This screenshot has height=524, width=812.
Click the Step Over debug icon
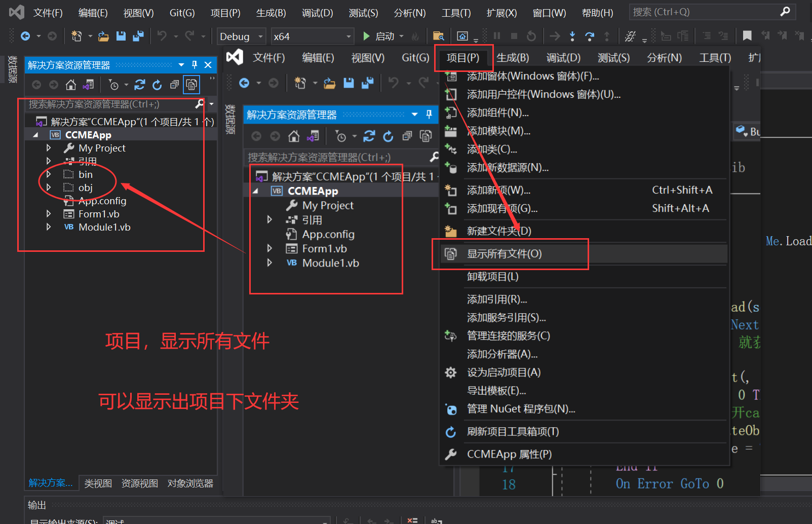(x=590, y=36)
